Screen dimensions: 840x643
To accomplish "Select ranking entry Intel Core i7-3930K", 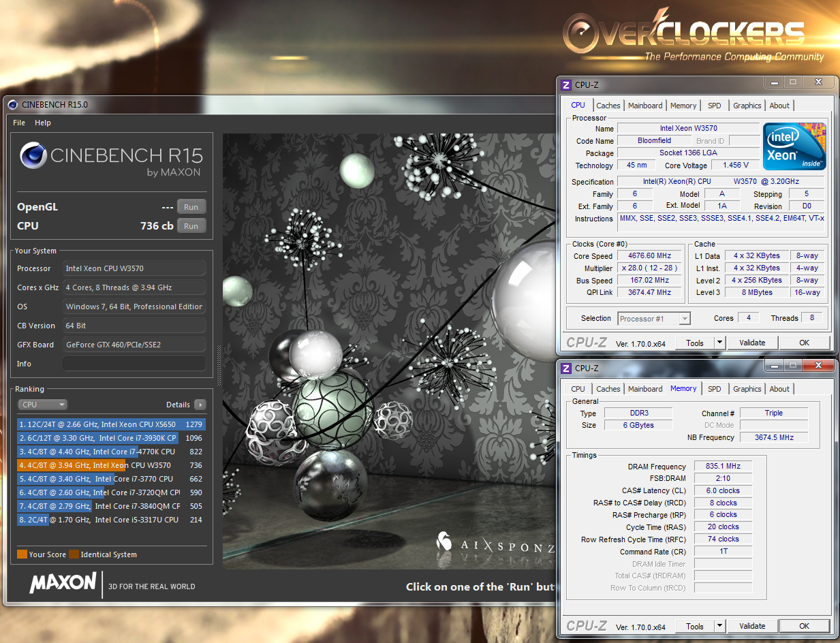I will (x=111, y=438).
